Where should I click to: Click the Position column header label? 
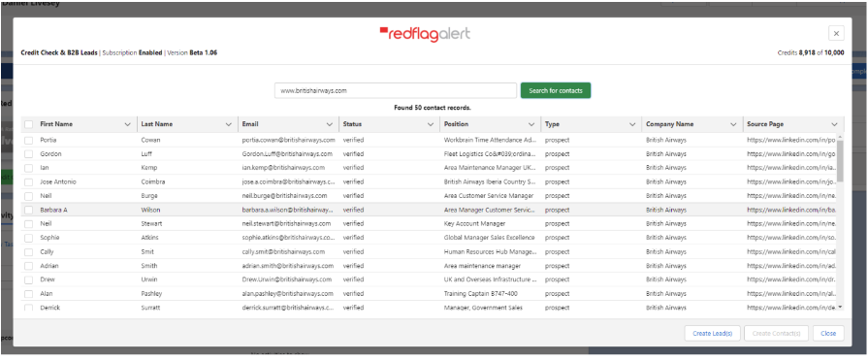click(x=456, y=124)
